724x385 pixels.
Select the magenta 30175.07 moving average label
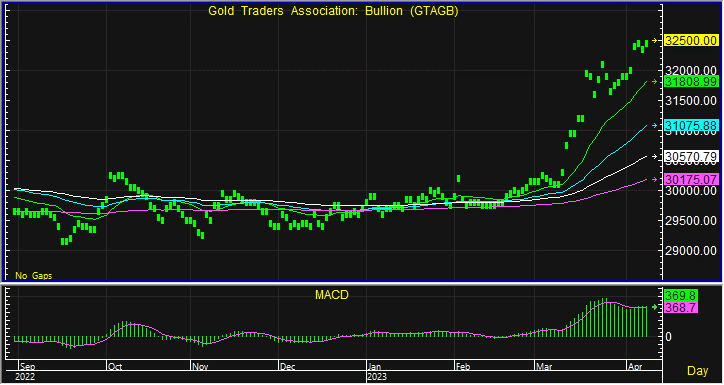[x=691, y=179]
